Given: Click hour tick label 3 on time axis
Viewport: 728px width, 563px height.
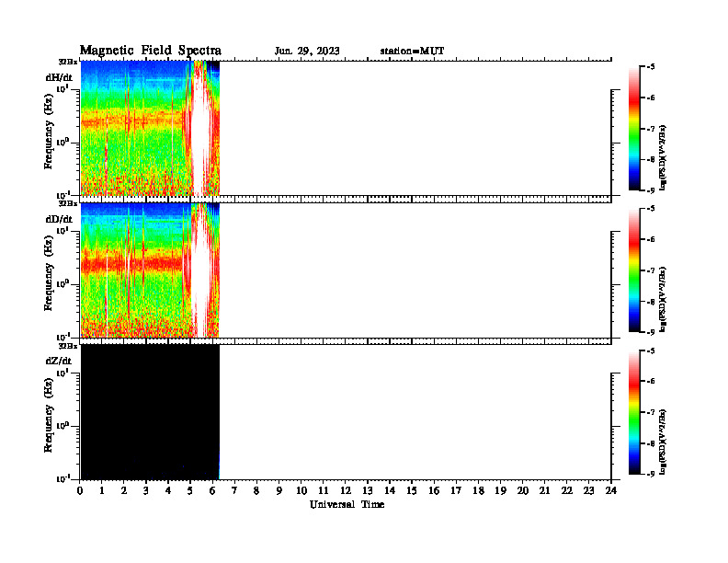Looking at the screenshot, I should (146, 490).
